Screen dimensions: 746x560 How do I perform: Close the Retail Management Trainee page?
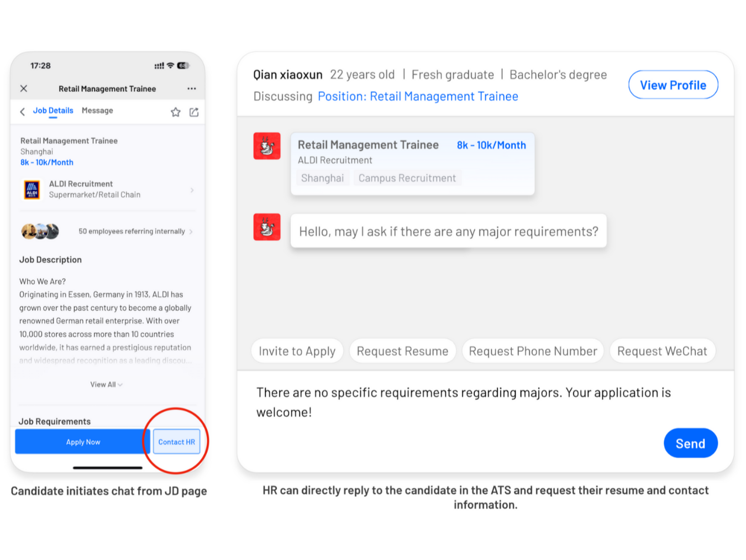click(x=24, y=88)
